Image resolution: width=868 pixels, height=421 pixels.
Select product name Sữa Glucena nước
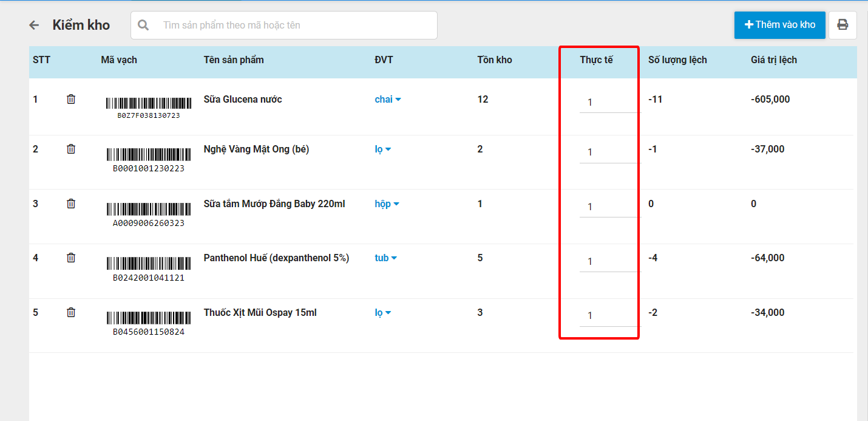tap(243, 99)
